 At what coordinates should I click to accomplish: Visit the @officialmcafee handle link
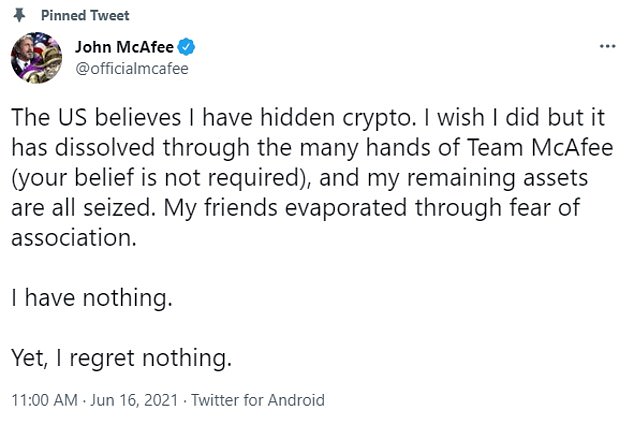pos(132,69)
